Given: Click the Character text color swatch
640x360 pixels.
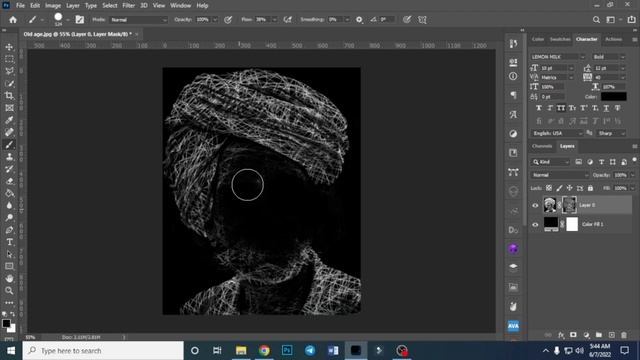Looking at the screenshot, I should tap(613, 97).
